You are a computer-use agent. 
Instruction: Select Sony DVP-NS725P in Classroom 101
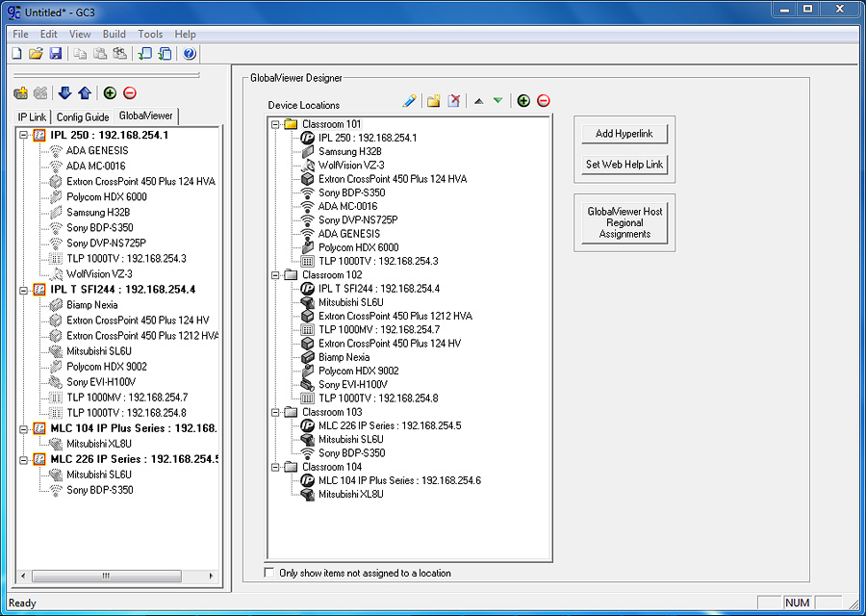[358, 219]
